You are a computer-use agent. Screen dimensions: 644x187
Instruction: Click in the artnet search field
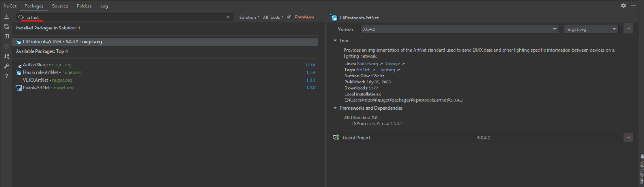[x=125, y=17]
